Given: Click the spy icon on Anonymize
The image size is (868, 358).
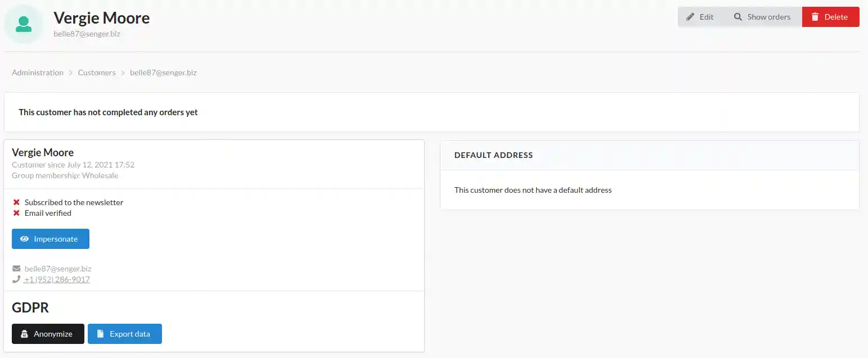Looking at the screenshot, I should point(24,334).
